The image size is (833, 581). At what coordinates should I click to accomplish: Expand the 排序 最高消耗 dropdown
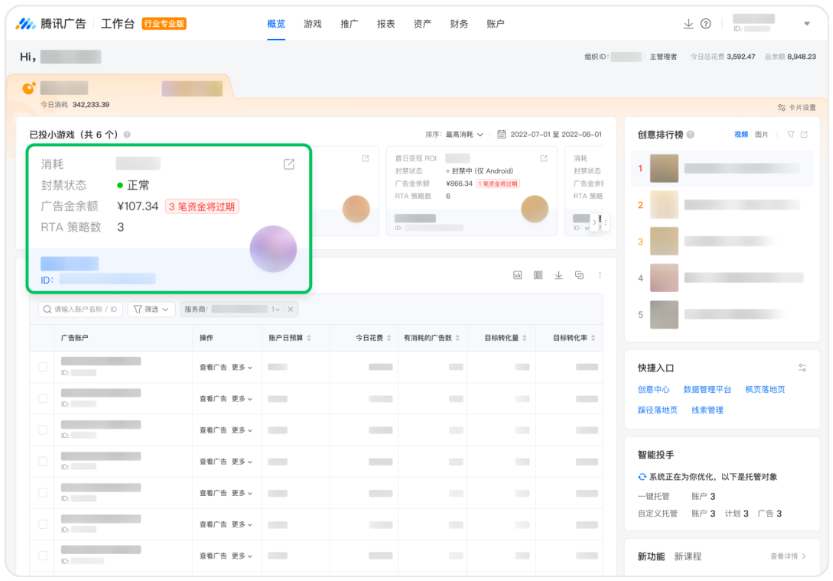tap(464, 134)
